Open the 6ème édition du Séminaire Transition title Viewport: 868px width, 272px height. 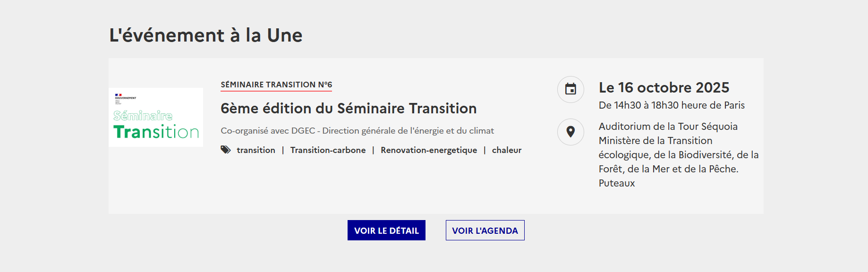click(349, 109)
